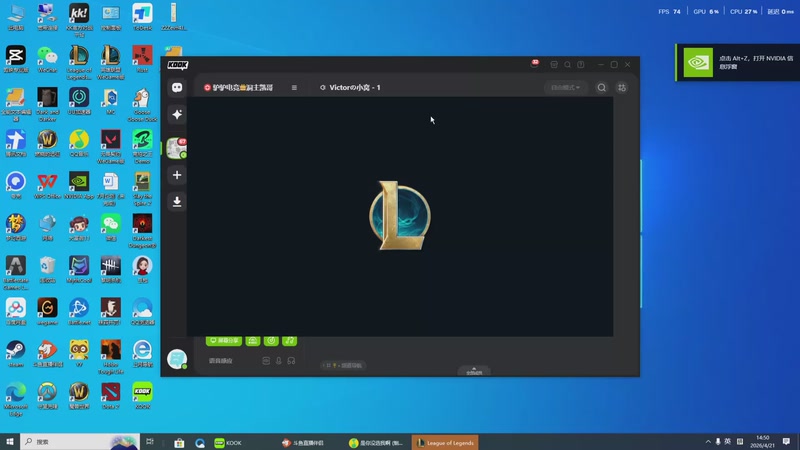Open the ToDesk desktop shortcut
Image resolution: width=800 pixels, height=450 pixels.
point(142,17)
